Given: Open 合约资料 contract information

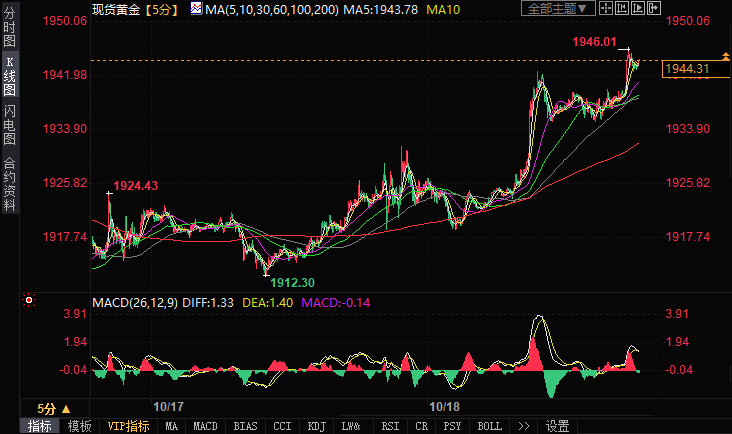Looking at the screenshot, I should click(x=9, y=183).
